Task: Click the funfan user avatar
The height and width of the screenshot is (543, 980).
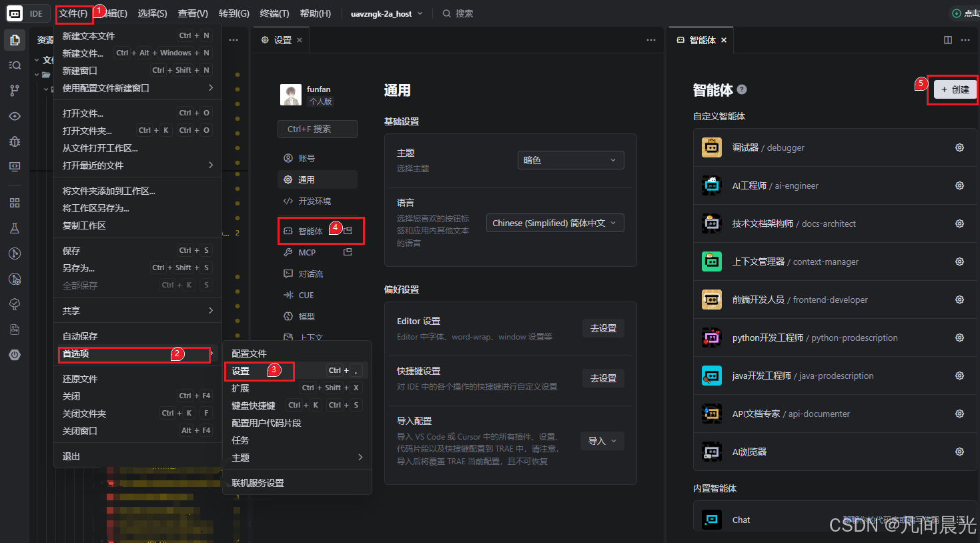Action: pyautogui.click(x=291, y=95)
